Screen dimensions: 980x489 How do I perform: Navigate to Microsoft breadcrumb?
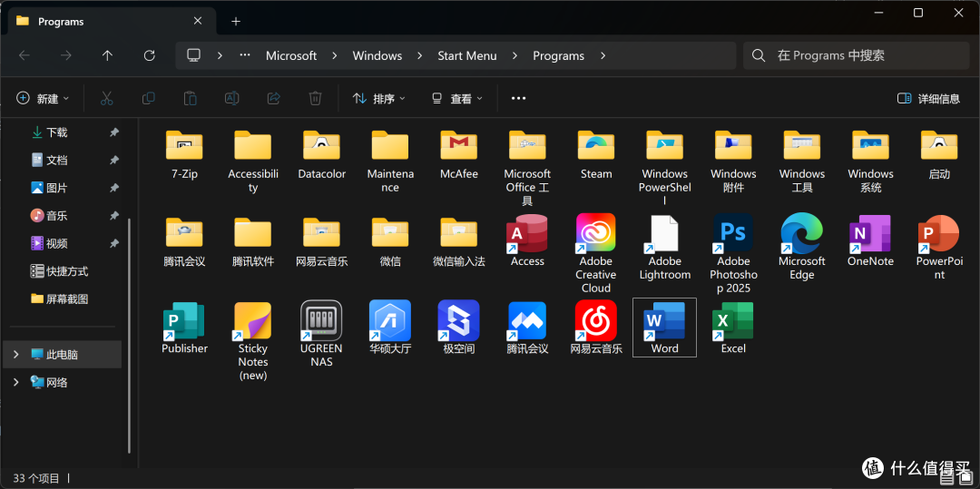[x=291, y=55]
